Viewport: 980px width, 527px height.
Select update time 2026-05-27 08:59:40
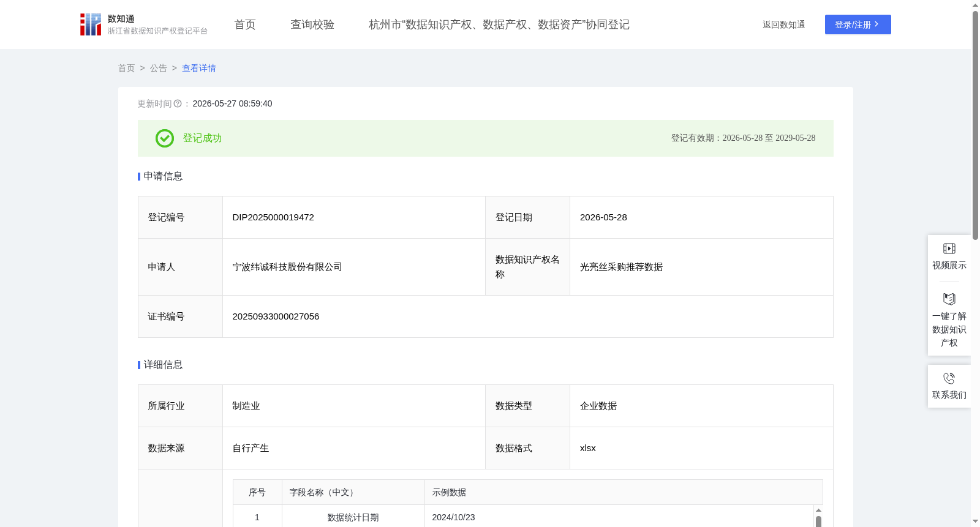tap(232, 104)
